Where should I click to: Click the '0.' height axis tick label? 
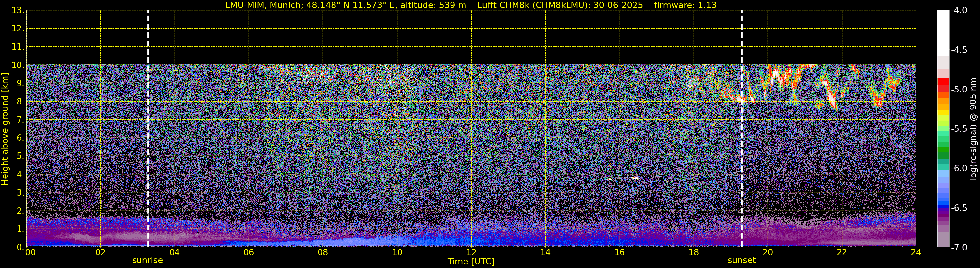coord(20,248)
